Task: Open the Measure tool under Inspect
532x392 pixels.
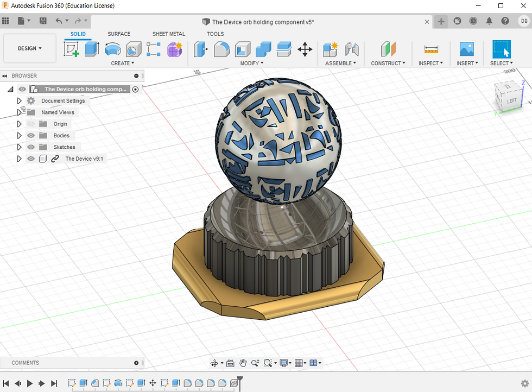Action: 431,49
